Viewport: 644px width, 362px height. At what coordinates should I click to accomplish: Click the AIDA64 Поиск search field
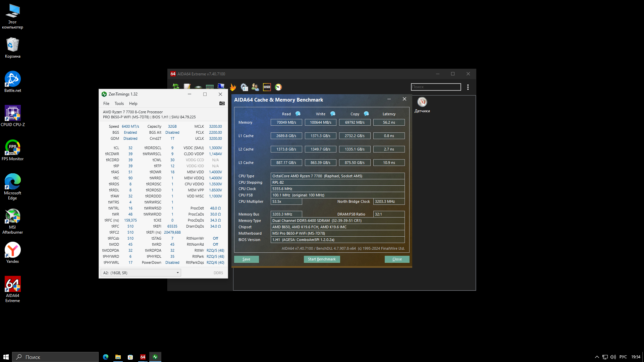[x=436, y=87]
